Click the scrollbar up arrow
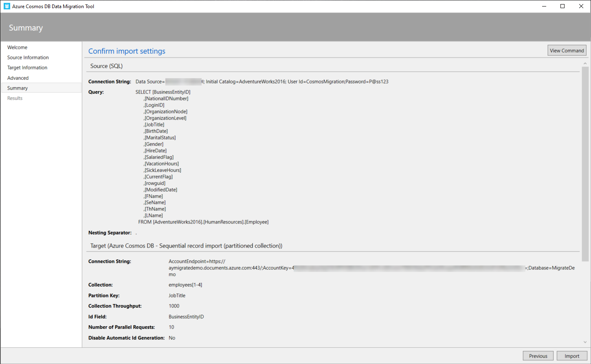Screen dimensions: 591x364 pyautogui.click(x=585, y=64)
